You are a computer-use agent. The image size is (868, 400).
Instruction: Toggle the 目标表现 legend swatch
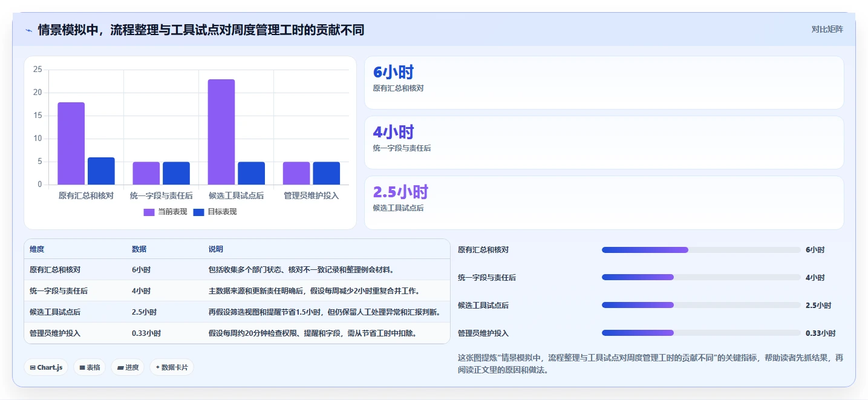[198, 212]
